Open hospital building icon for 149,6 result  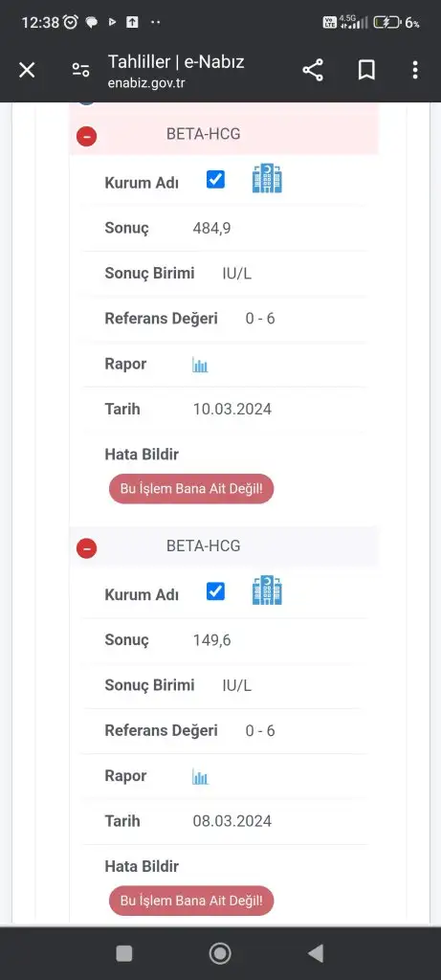[x=267, y=590]
